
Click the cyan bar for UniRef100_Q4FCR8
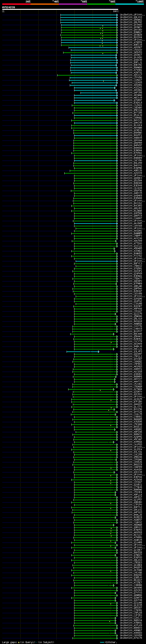point(99,93)
